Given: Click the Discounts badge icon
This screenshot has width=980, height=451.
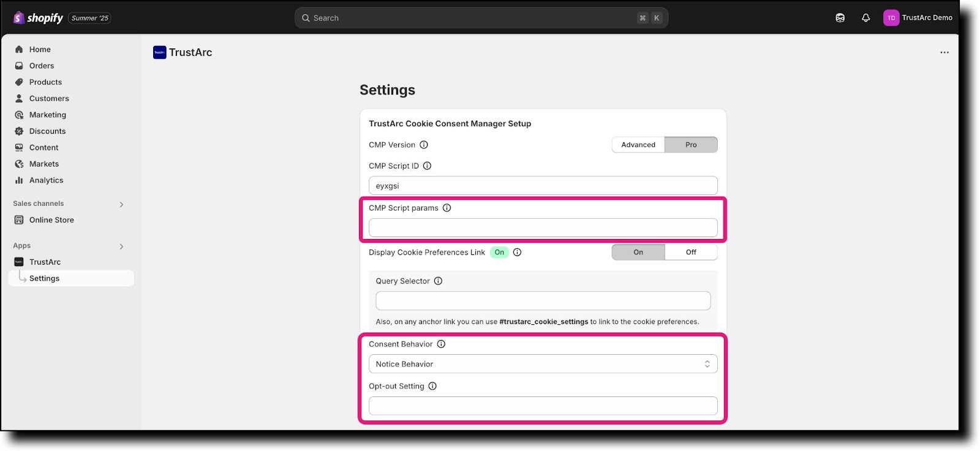Looking at the screenshot, I should click(x=19, y=131).
